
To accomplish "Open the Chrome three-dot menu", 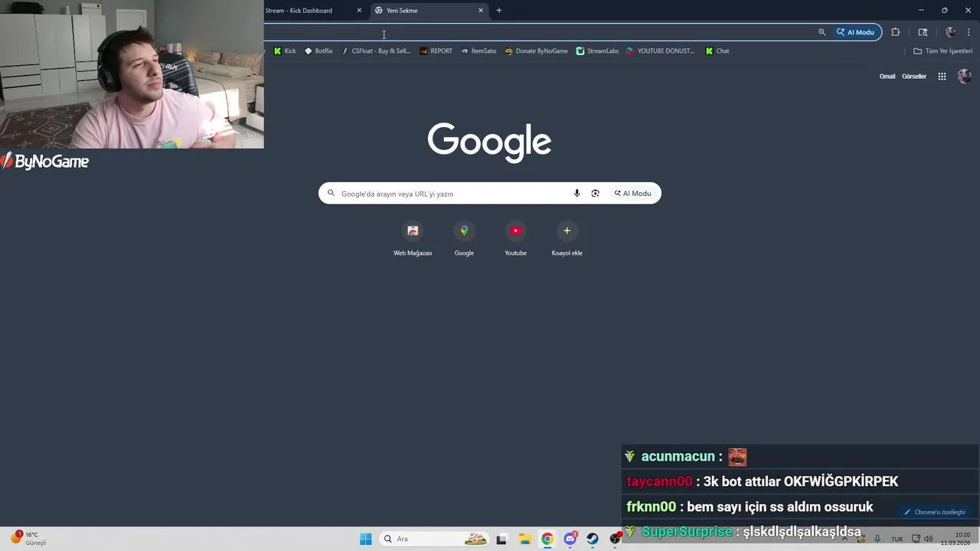I will [x=969, y=32].
